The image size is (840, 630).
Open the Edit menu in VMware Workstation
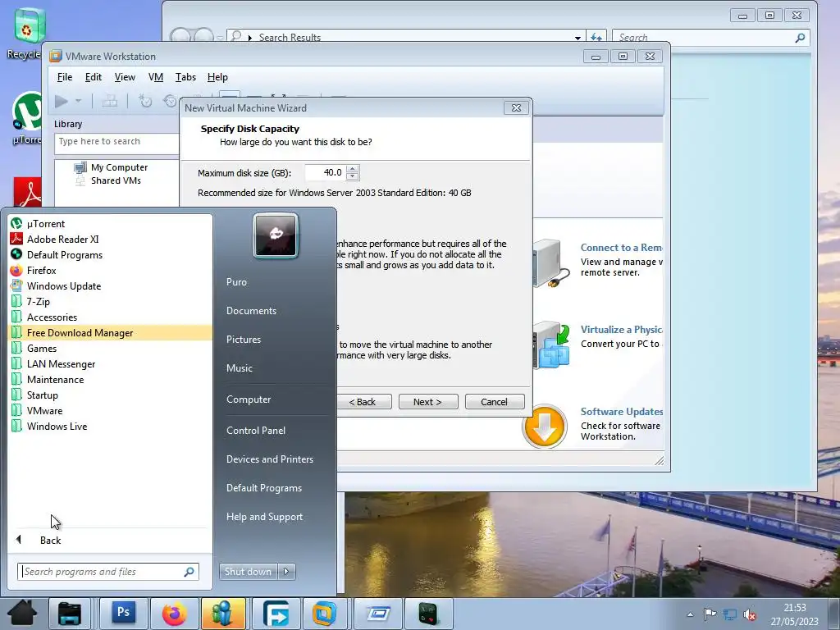coord(94,77)
